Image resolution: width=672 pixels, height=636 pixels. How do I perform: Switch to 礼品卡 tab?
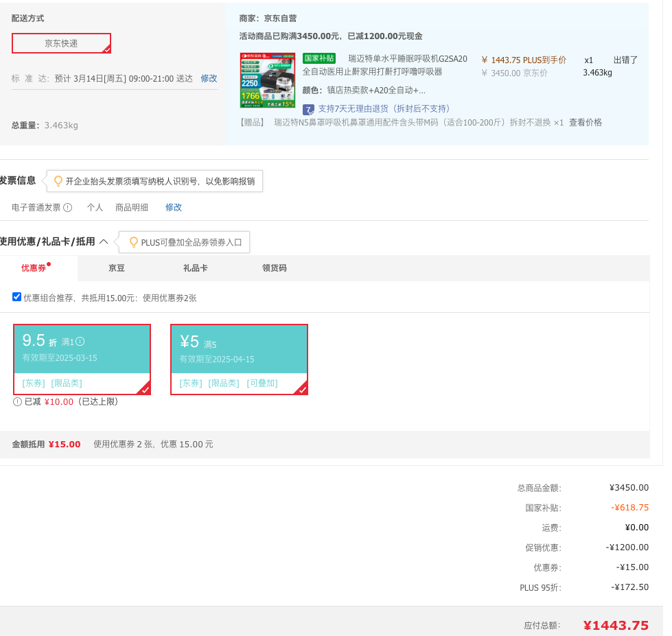click(196, 268)
